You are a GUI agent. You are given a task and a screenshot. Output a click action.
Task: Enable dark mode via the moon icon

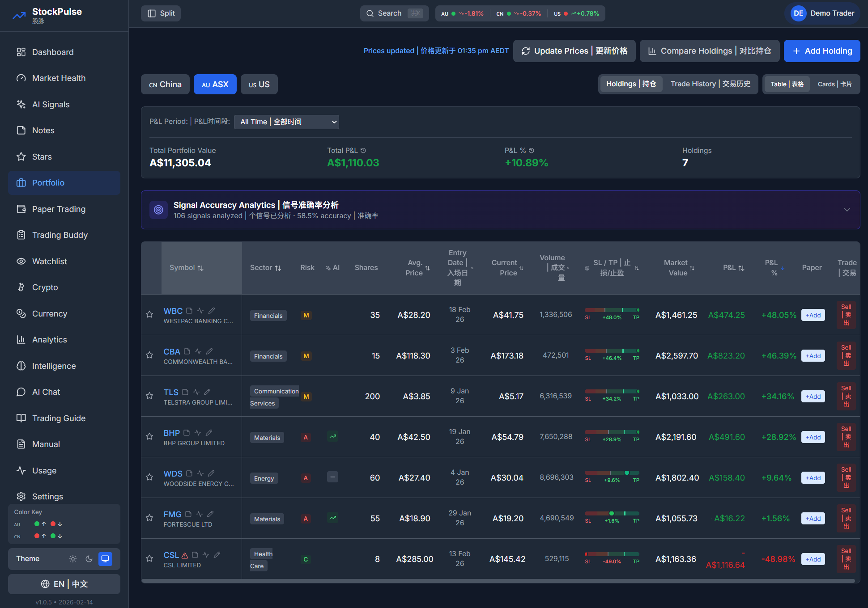89,559
